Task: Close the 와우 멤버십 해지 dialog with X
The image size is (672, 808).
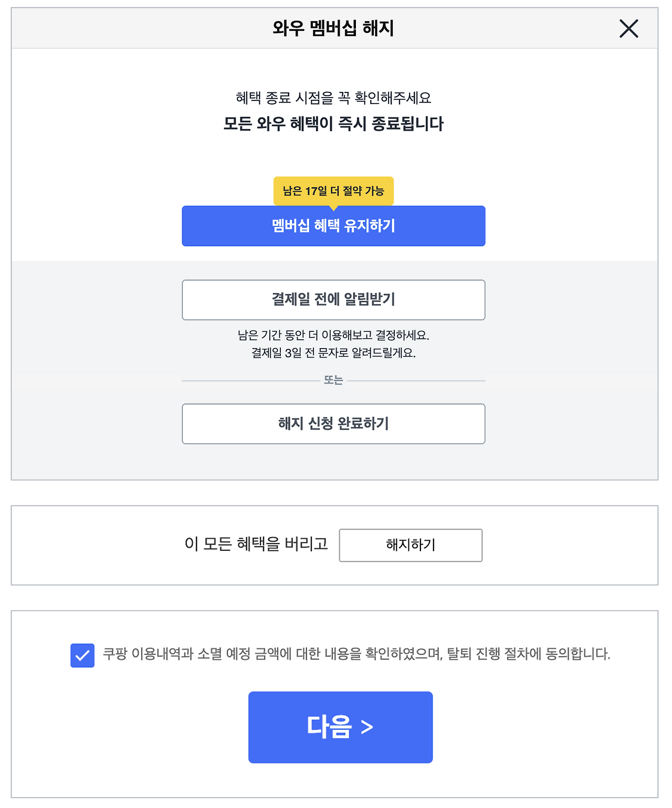Action: (x=628, y=28)
